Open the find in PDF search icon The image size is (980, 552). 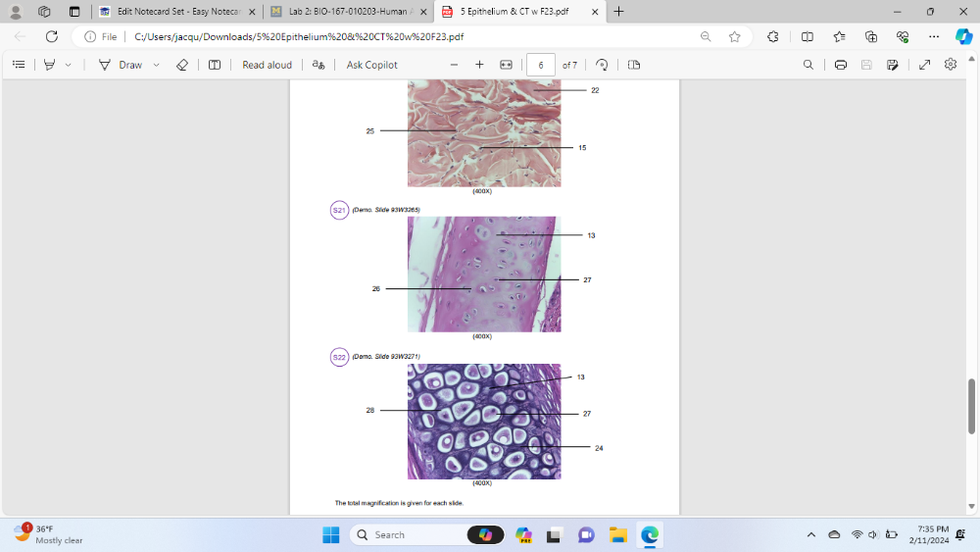pyautogui.click(x=808, y=65)
